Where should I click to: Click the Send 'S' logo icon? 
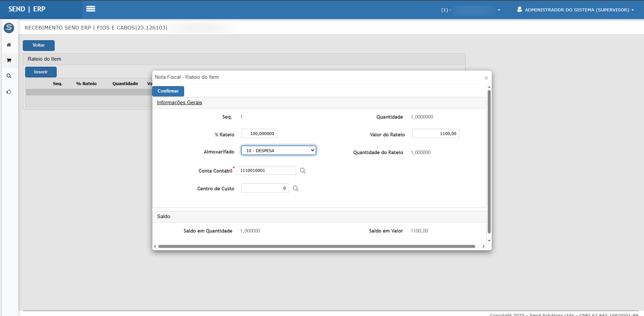9,28
